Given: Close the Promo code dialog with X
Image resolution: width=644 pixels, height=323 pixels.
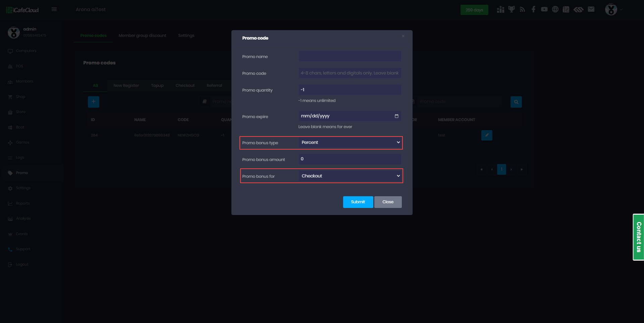Looking at the screenshot, I should tap(403, 36).
